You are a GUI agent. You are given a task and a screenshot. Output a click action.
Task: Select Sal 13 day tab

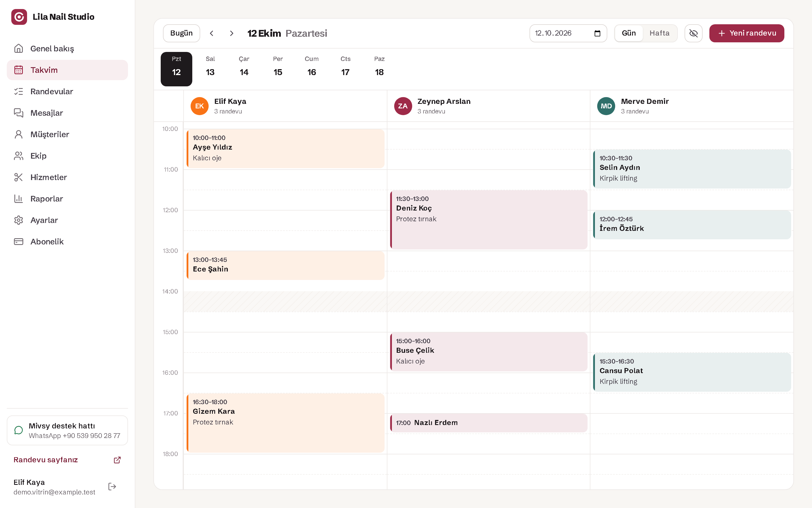[x=210, y=69]
